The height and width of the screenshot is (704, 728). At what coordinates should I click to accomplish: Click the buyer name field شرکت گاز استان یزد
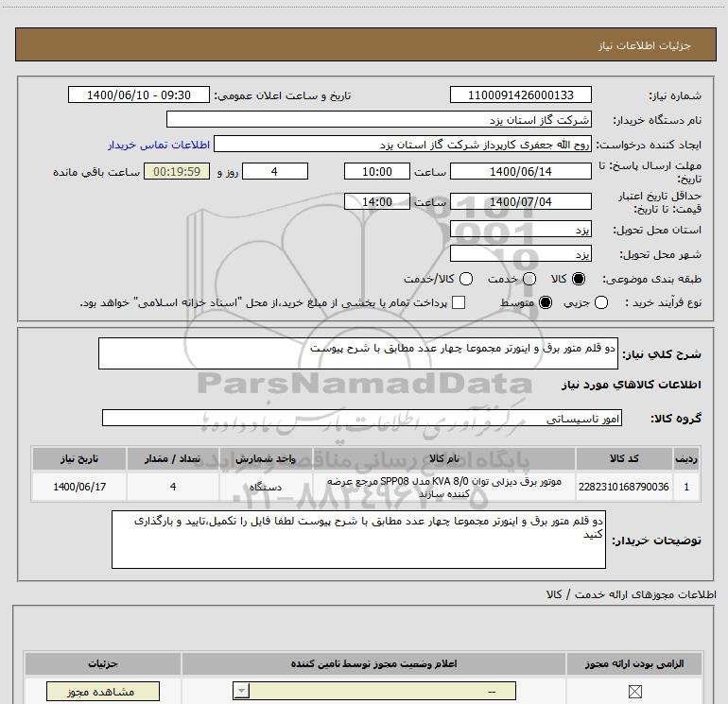[x=379, y=119]
